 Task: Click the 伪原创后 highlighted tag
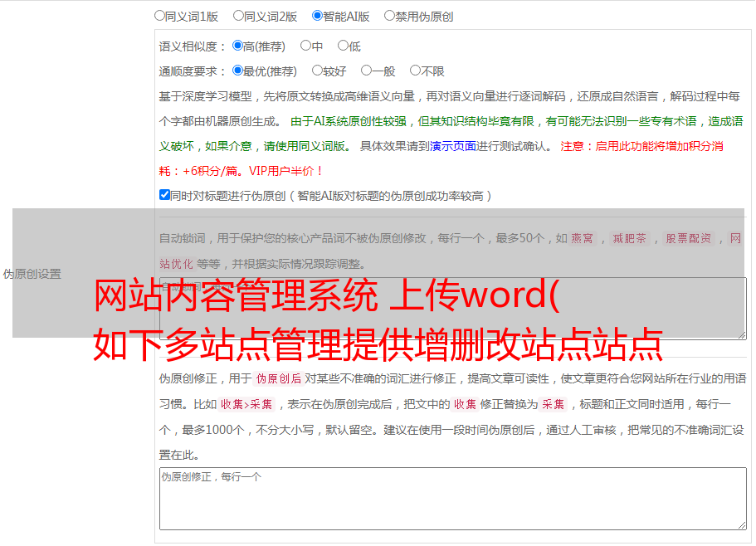279,378
